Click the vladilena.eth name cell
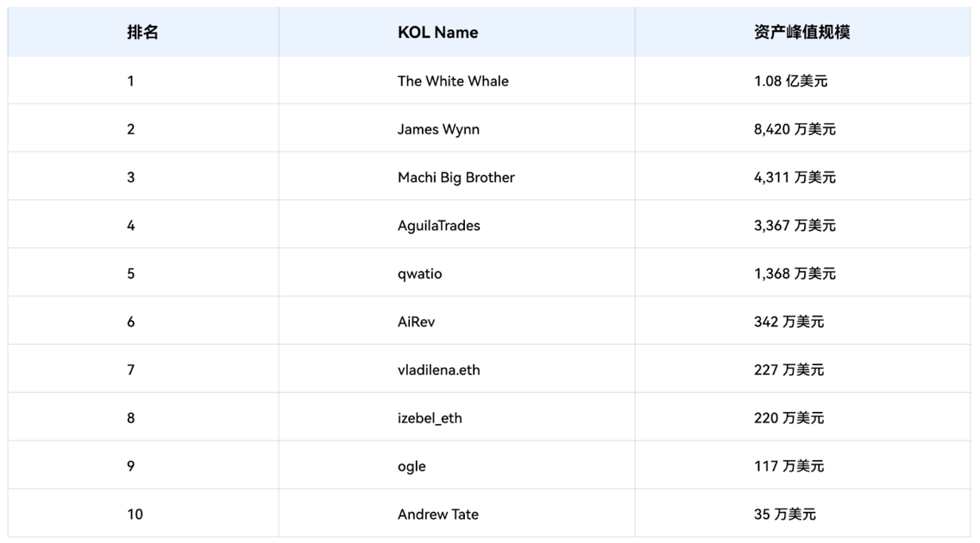This screenshot has height=543, width=980. pyautogui.click(x=438, y=371)
